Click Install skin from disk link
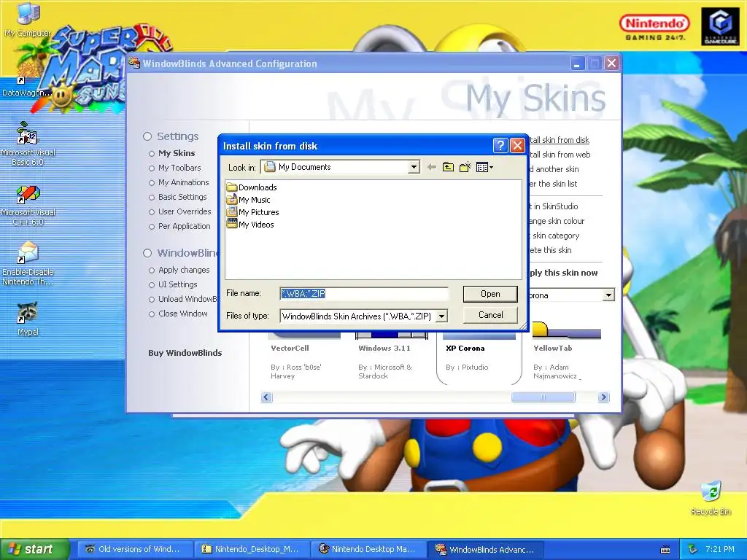Image resolution: width=747 pixels, height=560 pixels. (x=559, y=140)
